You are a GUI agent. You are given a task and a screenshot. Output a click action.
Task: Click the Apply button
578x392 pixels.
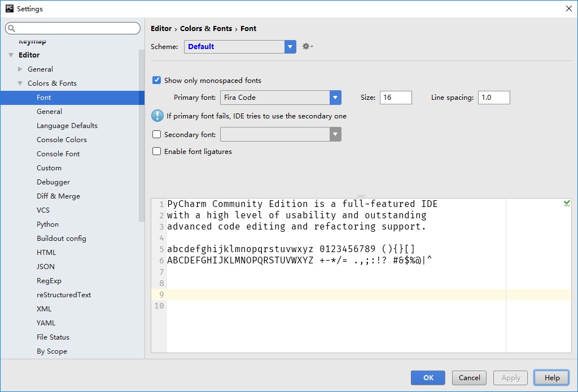[510, 378]
